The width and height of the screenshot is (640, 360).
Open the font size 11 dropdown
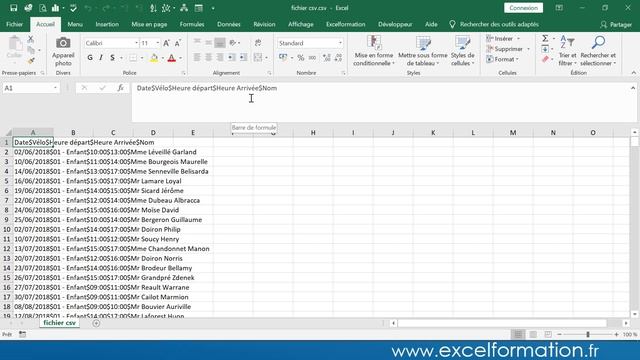[158, 43]
